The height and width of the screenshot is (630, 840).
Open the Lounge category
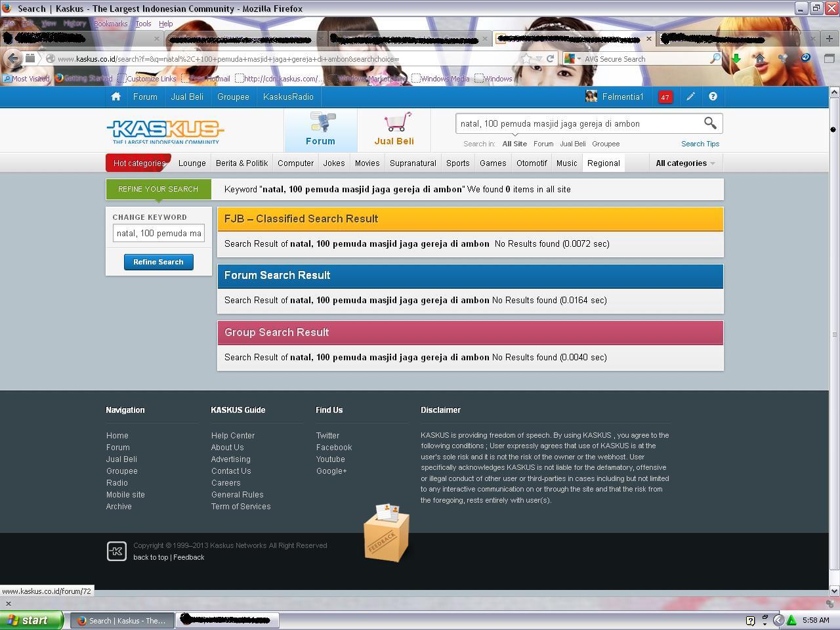point(192,163)
